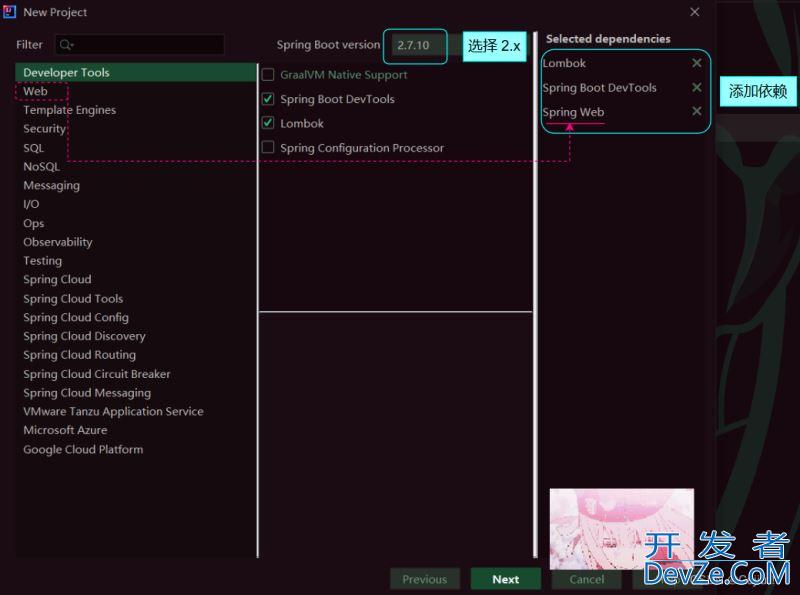800x595 pixels.
Task: Close the New Project dialog
Action: 694,12
